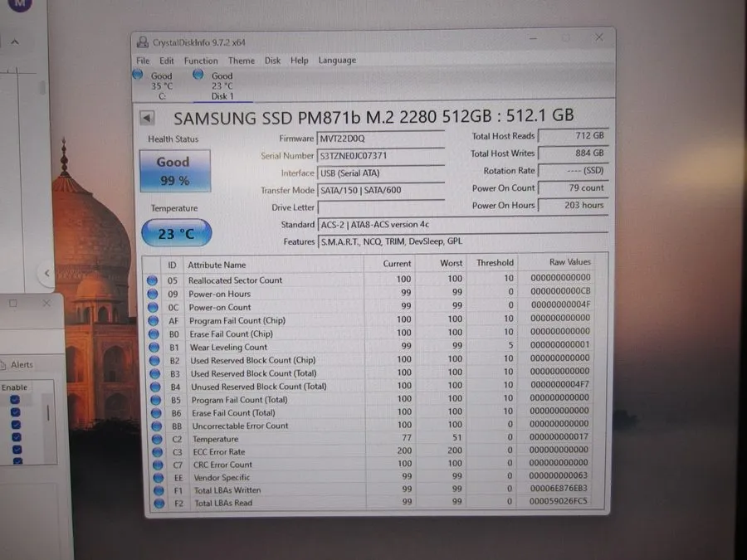Click status icon for Used Reserved Block Count (Chip)

point(155,361)
